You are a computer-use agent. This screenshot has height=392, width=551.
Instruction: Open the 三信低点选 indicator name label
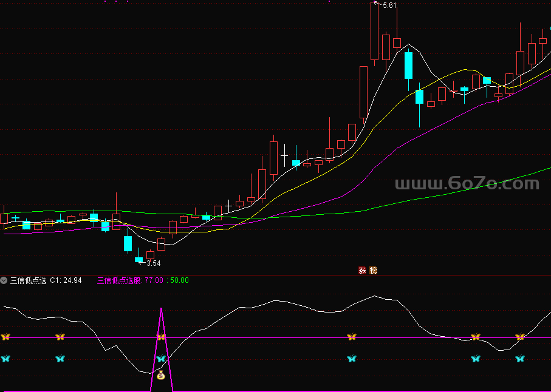point(28,280)
